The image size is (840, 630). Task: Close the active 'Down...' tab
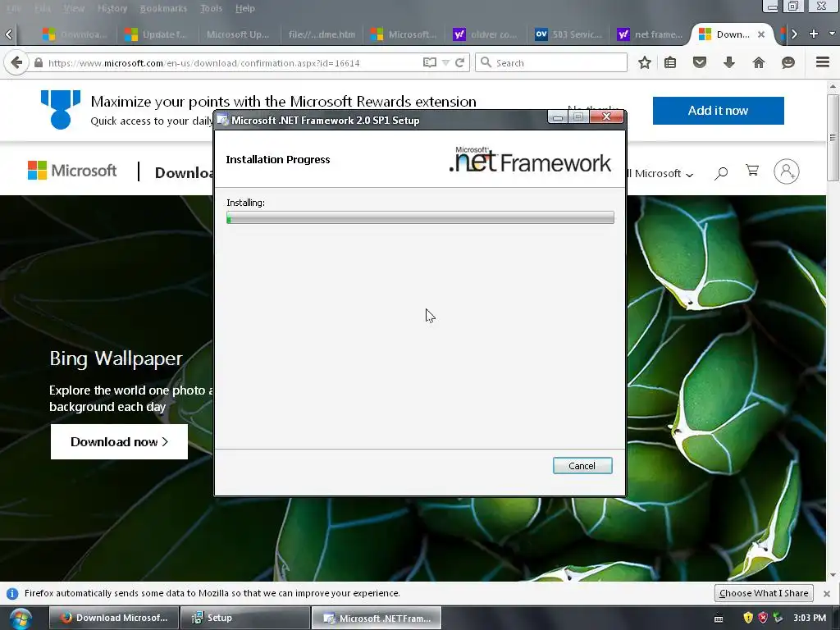coord(760,34)
